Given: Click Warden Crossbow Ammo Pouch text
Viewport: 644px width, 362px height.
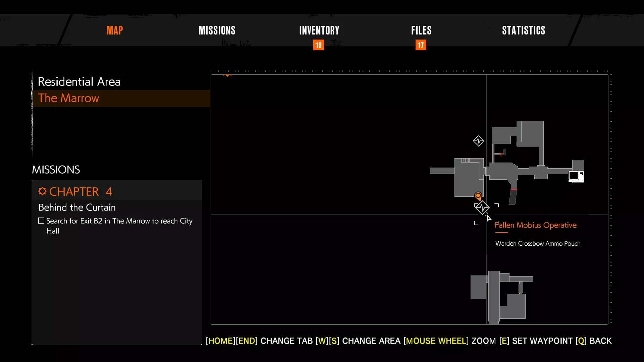Looking at the screenshot, I should pyautogui.click(x=538, y=244).
